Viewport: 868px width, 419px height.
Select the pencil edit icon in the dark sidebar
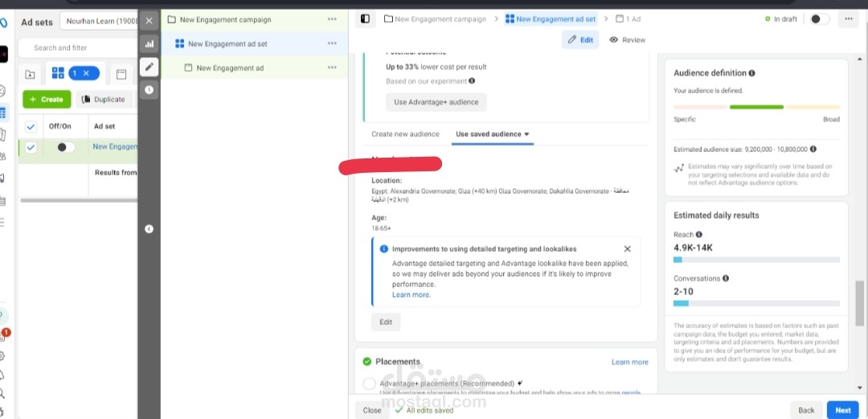coord(149,67)
